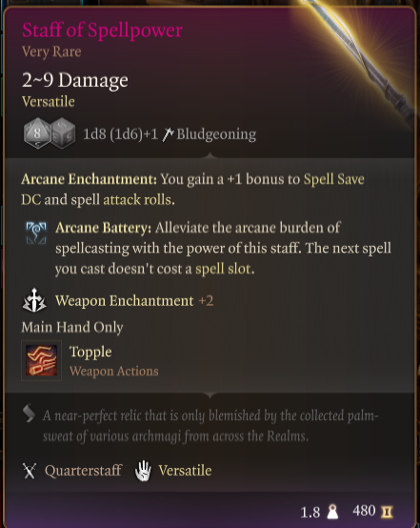Image resolution: width=420 pixels, height=528 pixels.
Task: Click the Staff of Spellpower title
Action: coord(102,30)
